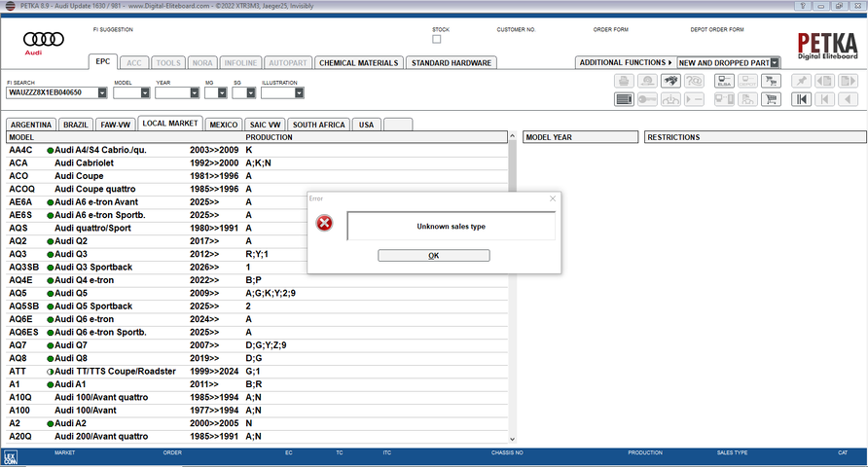The width and height of the screenshot is (868, 467).
Task: Click the dark list panel icon
Action: 624,99
